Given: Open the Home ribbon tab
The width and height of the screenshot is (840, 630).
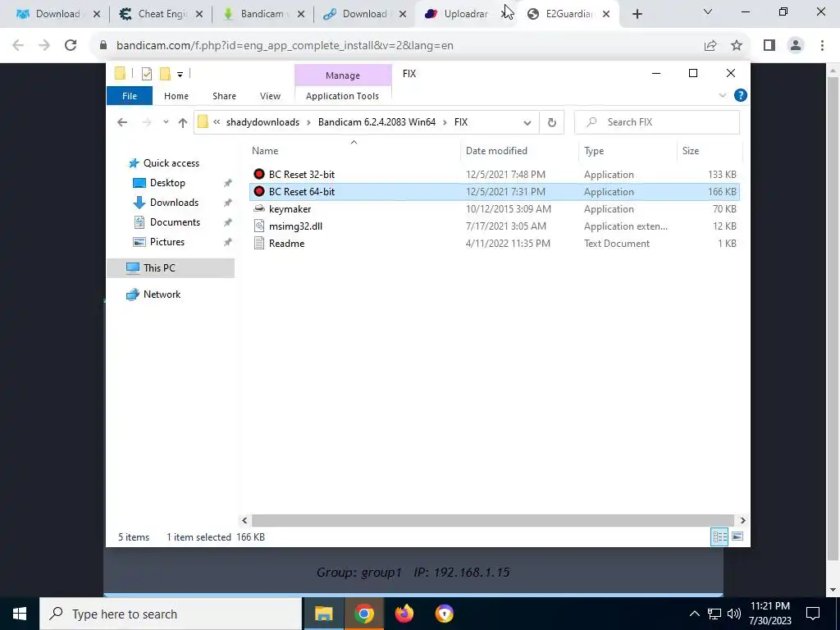Looking at the screenshot, I should pos(176,96).
